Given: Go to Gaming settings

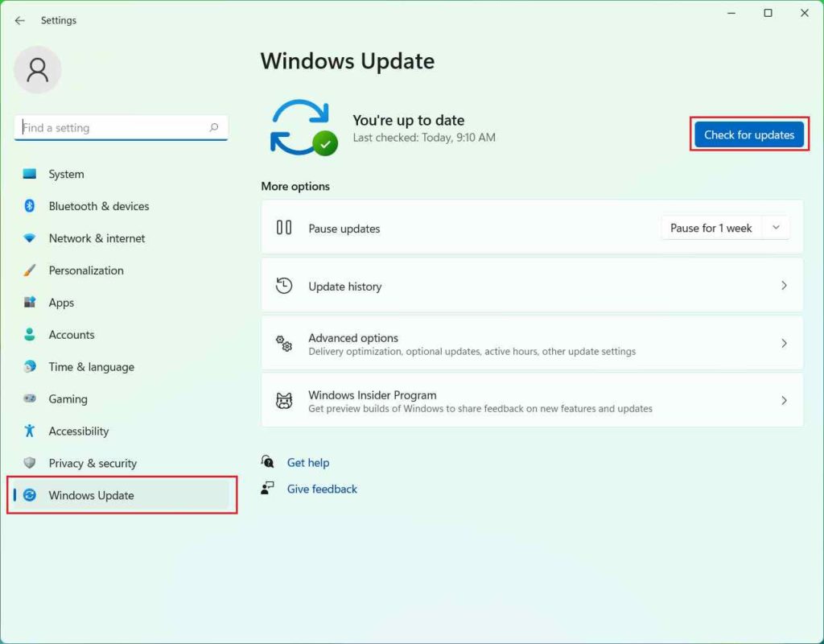Looking at the screenshot, I should pyautogui.click(x=122, y=398).
